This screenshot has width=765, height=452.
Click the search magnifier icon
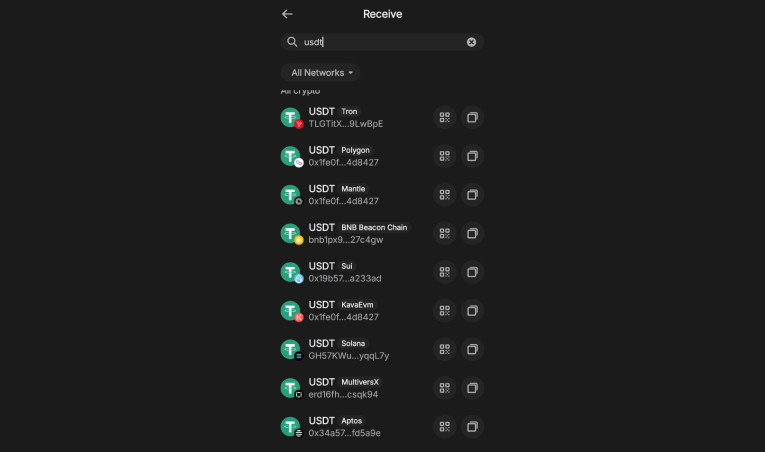click(x=292, y=42)
